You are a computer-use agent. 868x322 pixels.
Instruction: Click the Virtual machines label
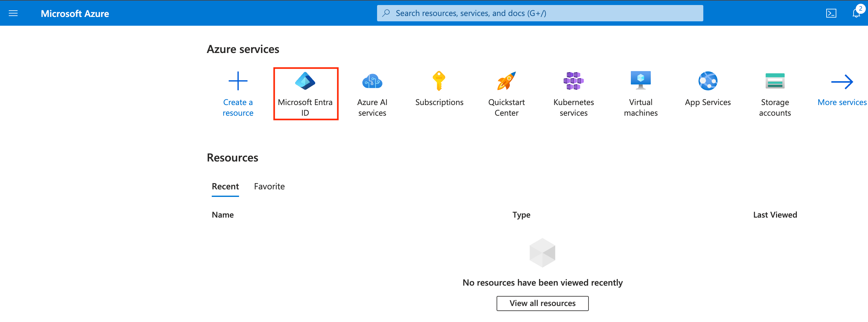point(641,108)
